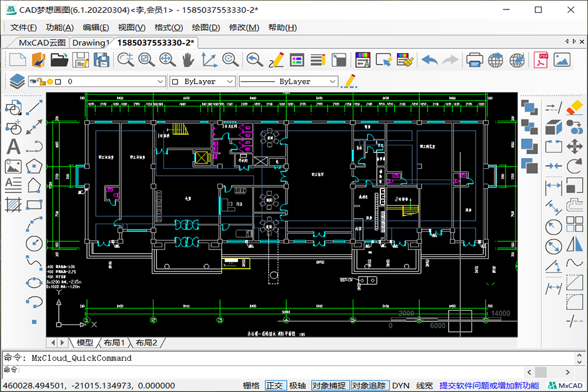Export drawing with the PDF icon
This screenshot has height=392, width=588.
[541, 59]
